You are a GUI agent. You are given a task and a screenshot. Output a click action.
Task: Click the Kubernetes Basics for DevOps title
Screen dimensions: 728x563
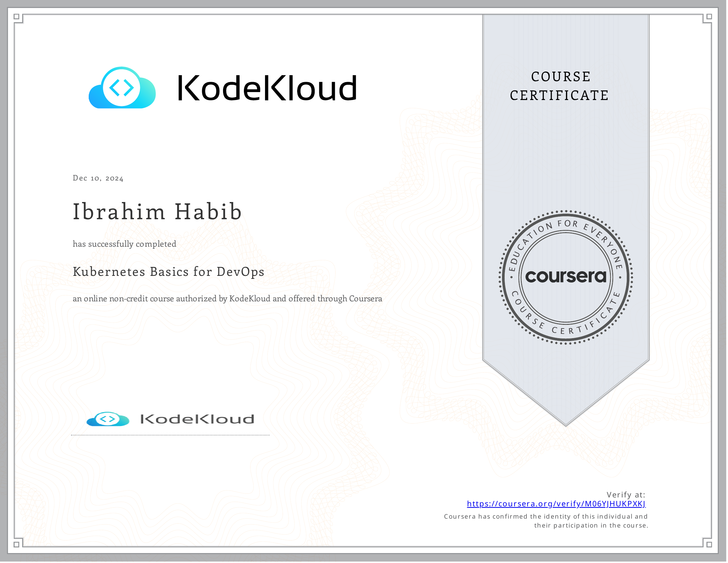[169, 272]
